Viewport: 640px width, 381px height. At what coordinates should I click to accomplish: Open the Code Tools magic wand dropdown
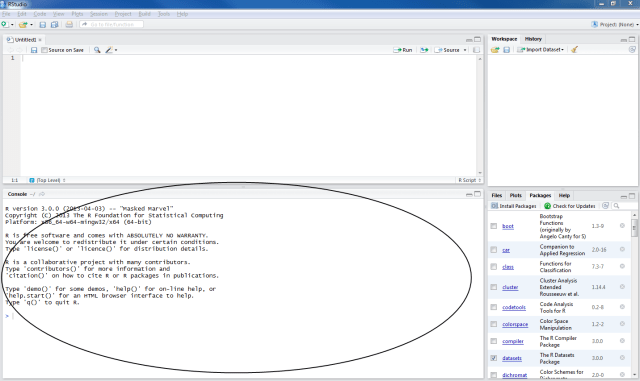pos(111,50)
